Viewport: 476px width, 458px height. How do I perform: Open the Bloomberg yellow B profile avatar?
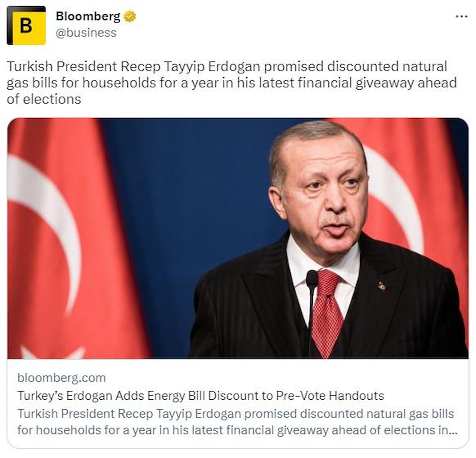click(x=26, y=25)
